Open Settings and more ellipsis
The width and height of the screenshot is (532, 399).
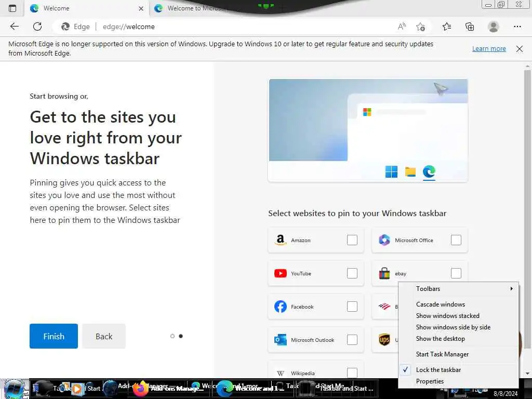[x=517, y=26]
